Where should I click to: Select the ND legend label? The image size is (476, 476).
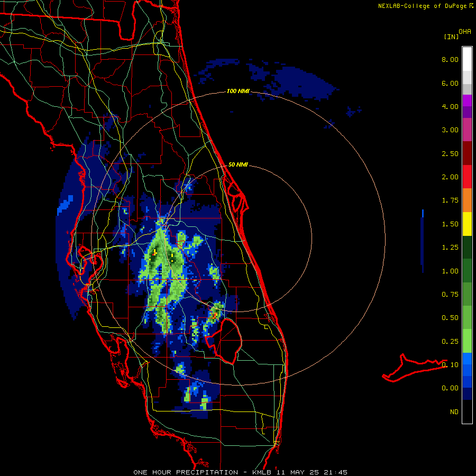click(454, 412)
